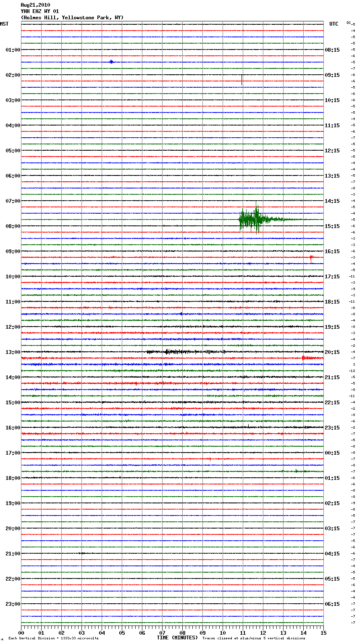Image resolution: width=357 pixels, height=644 pixels.
Task: Click the "00:15" UTC time label
Action: click(332, 453)
